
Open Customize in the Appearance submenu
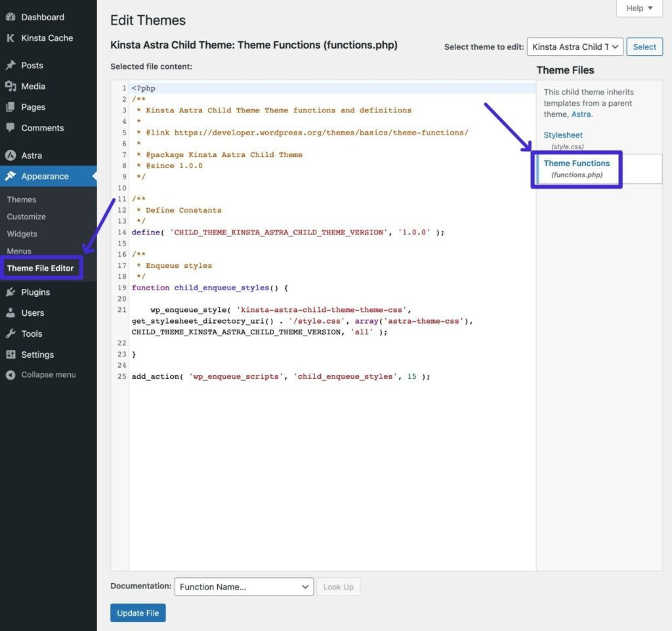(x=26, y=217)
